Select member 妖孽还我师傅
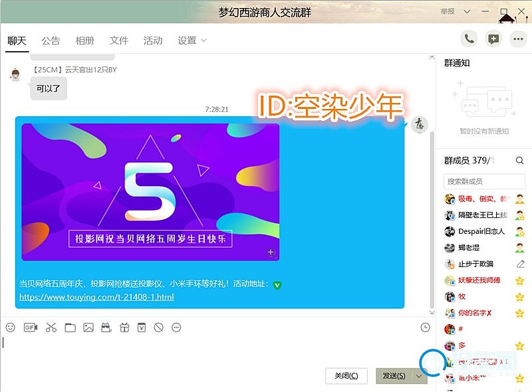 click(484, 280)
